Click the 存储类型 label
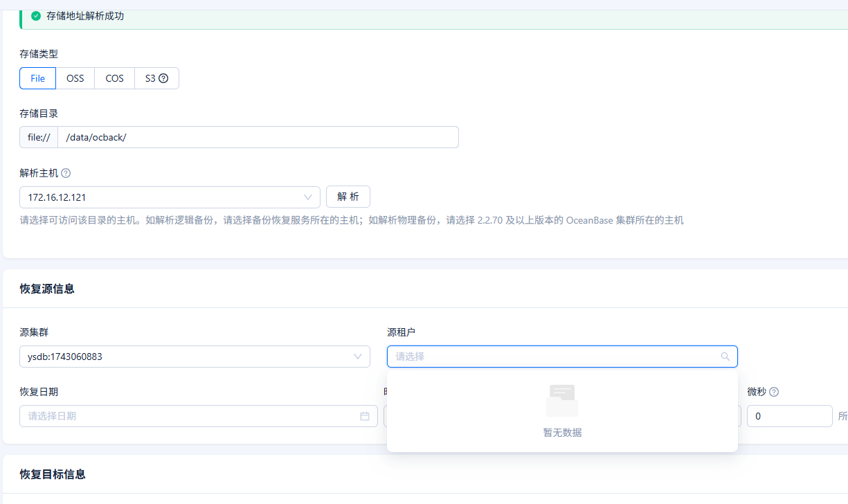 [39, 54]
